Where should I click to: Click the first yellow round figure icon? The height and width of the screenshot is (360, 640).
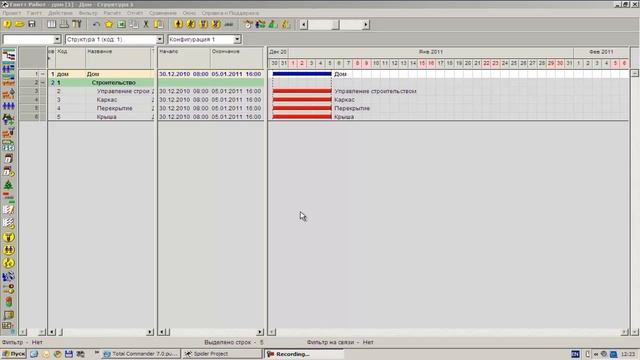[178, 24]
